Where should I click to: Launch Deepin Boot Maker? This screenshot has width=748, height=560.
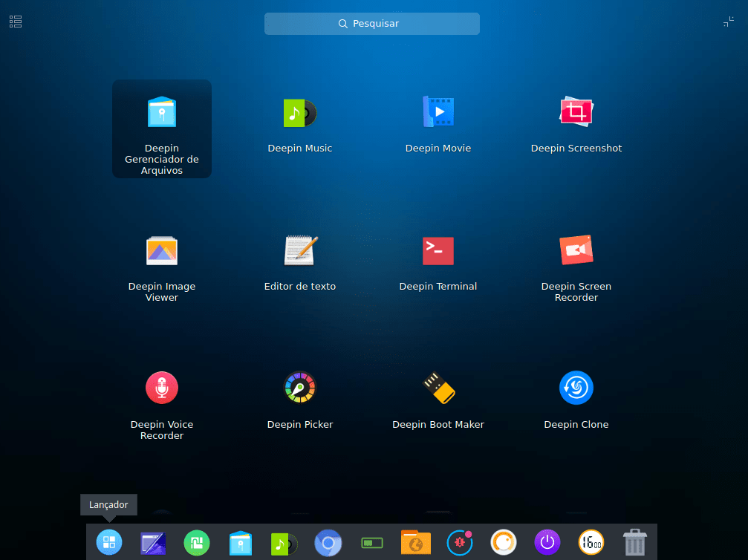[438, 388]
